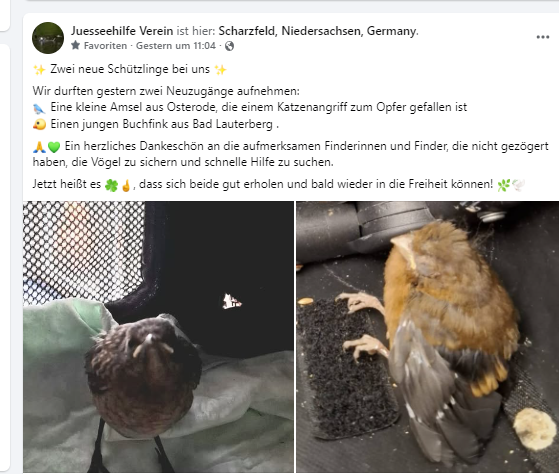559x474 pixels.
Task: Click the sparkles emoji after bei uns
Action: [220, 69]
